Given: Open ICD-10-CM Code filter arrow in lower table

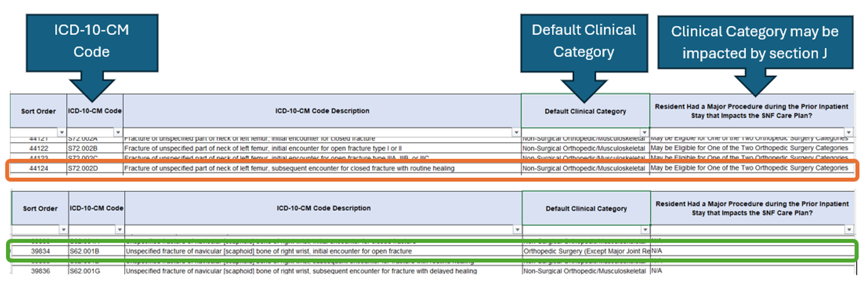Looking at the screenshot, I should 119,230.
